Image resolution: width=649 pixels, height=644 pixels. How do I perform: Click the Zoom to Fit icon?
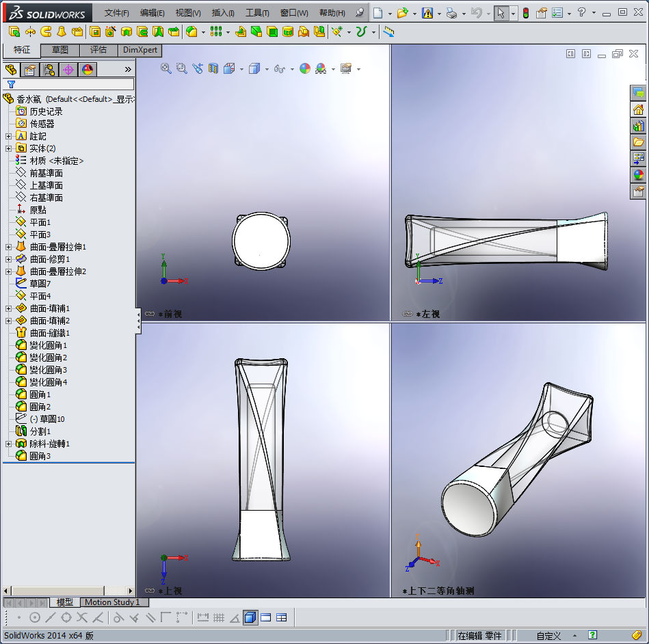[x=166, y=68]
